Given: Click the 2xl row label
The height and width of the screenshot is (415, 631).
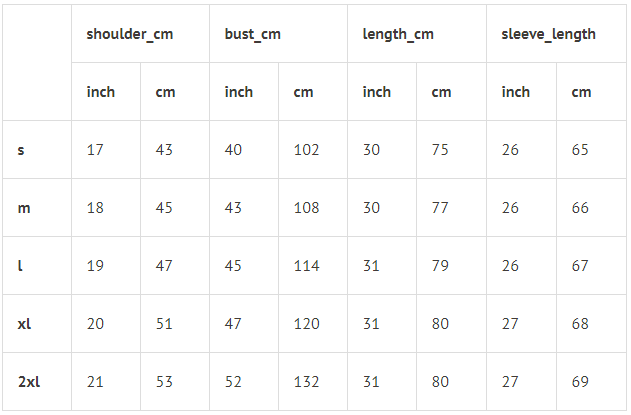Looking at the screenshot, I should pyautogui.click(x=28, y=382).
